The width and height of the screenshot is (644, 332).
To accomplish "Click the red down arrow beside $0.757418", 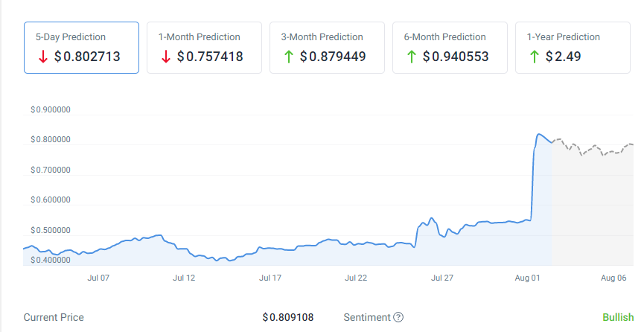I will [x=165, y=57].
